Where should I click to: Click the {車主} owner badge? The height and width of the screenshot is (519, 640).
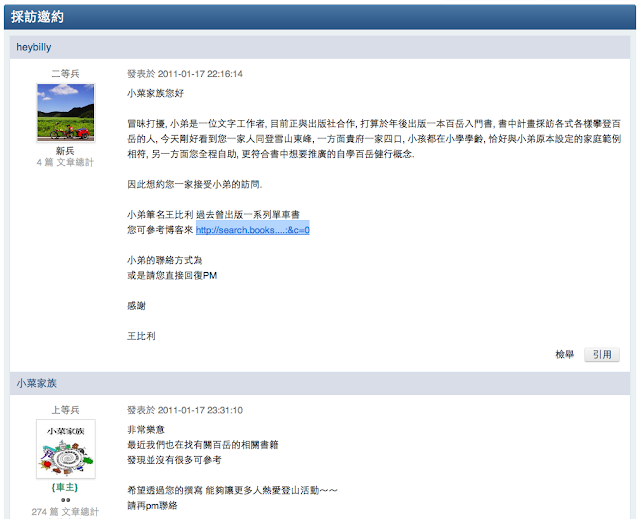(x=65, y=488)
